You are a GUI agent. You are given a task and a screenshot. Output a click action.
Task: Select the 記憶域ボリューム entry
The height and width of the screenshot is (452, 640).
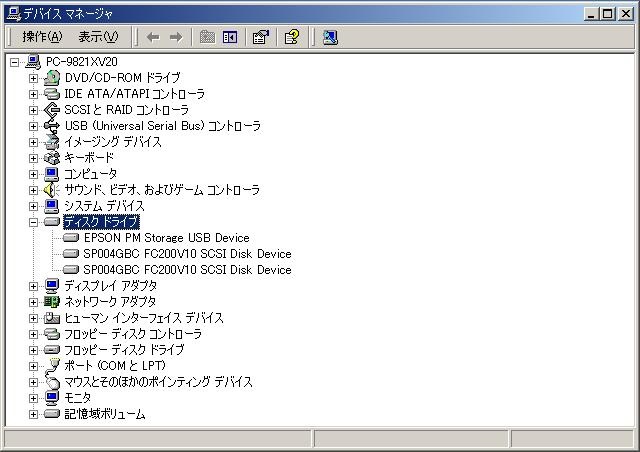[104, 414]
